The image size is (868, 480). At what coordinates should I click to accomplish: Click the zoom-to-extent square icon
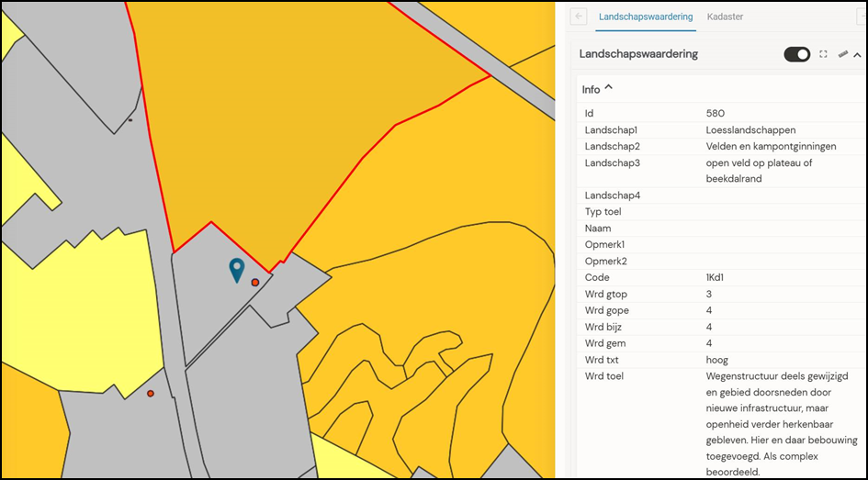click(823, 54)
